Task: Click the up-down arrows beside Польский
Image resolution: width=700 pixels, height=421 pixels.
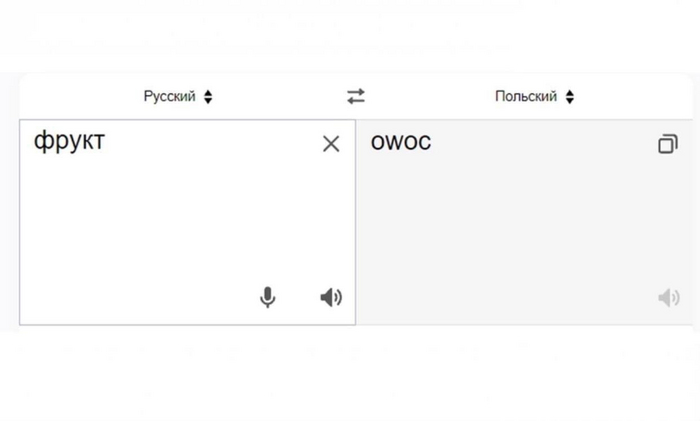Action: click(x=570, y=97)
